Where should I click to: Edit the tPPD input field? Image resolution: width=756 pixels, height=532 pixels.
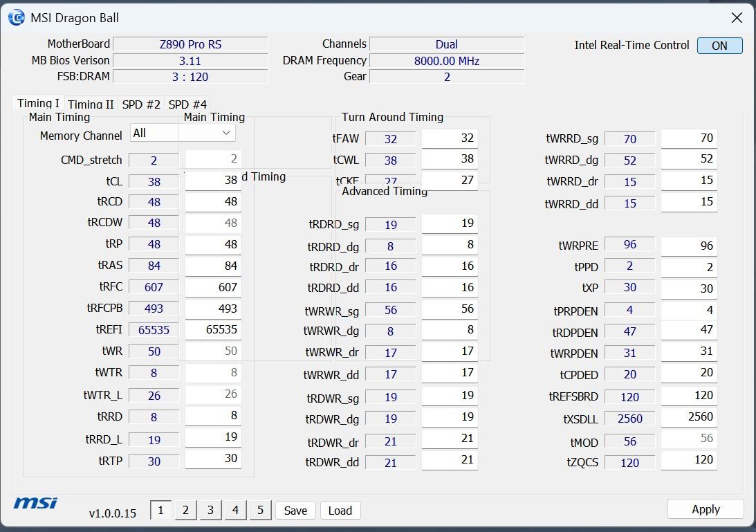pyautogui.click(x=689, y=267)
